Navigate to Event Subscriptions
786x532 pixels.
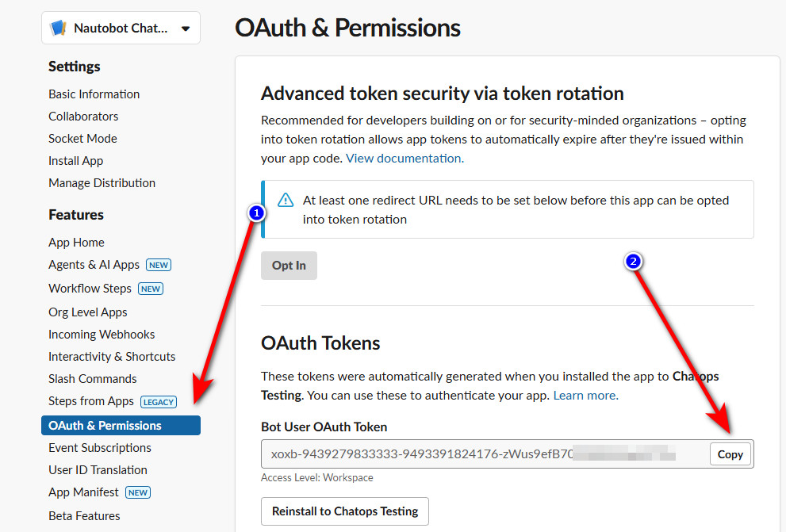tap(100, 448)
